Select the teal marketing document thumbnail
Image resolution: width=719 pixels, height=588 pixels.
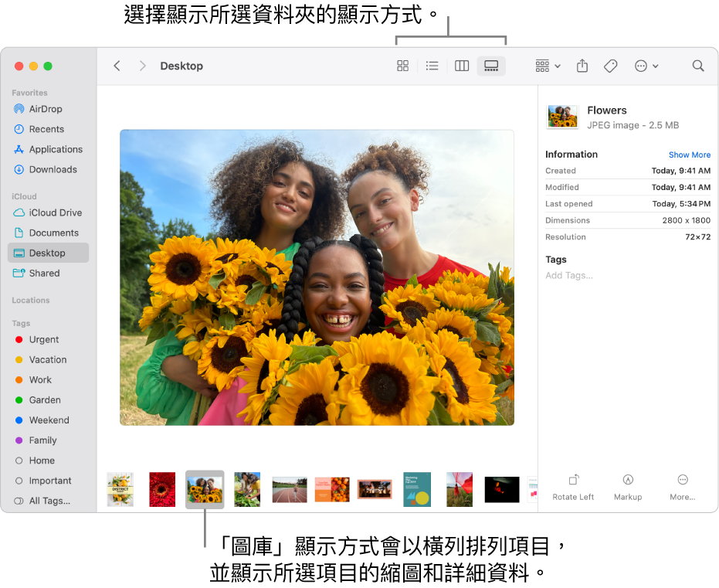click(417, 490)
